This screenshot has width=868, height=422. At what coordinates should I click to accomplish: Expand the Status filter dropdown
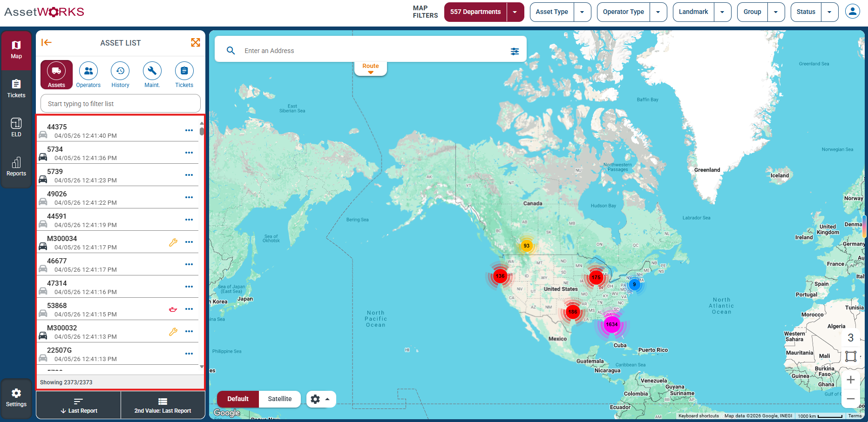pos(829,12)
